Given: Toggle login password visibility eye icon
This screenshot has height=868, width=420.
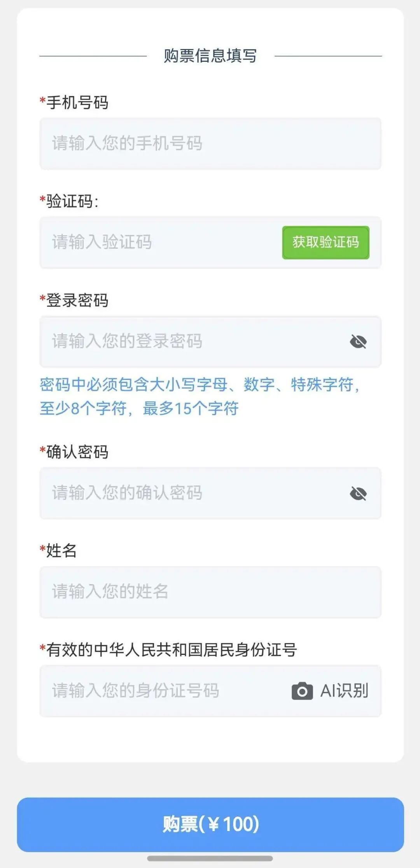Looking at the screenshot, I should (x=358, y=342).
